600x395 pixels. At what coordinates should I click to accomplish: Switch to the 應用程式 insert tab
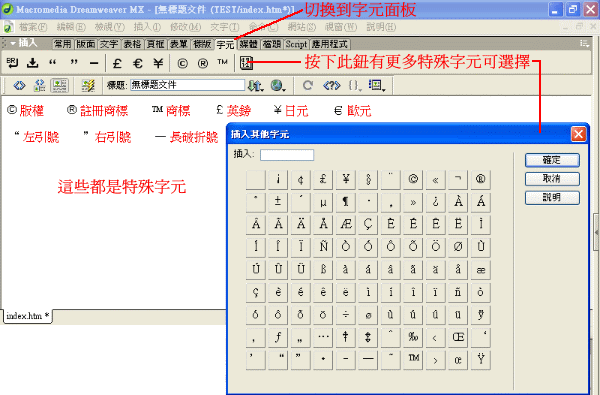(330, 44)
